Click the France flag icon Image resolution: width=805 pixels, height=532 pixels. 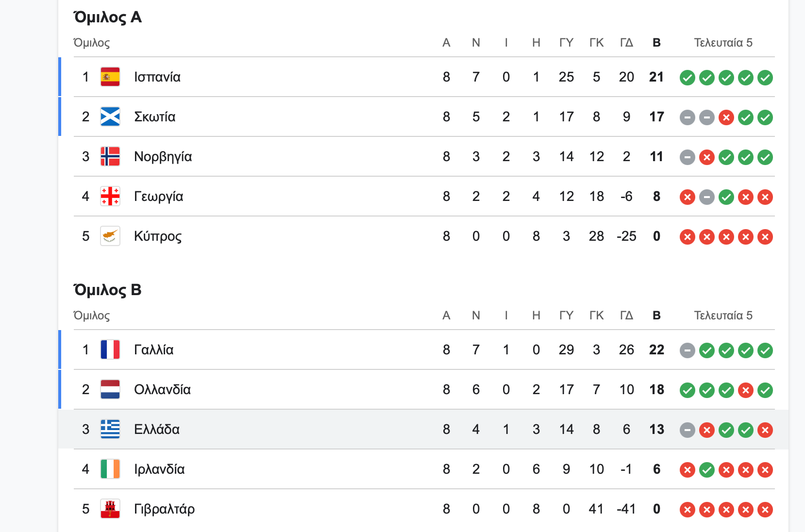point(110,349)
